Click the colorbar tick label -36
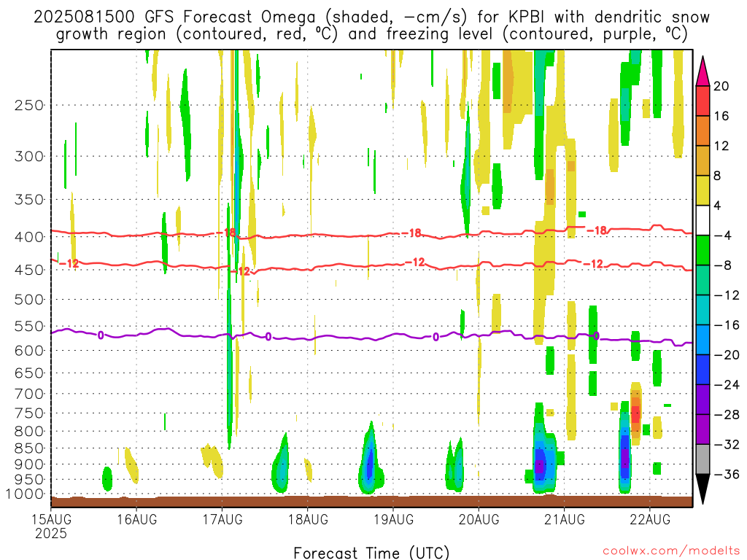Image resolution: width=747 pixels, height=560 pixels. point(727,475)
